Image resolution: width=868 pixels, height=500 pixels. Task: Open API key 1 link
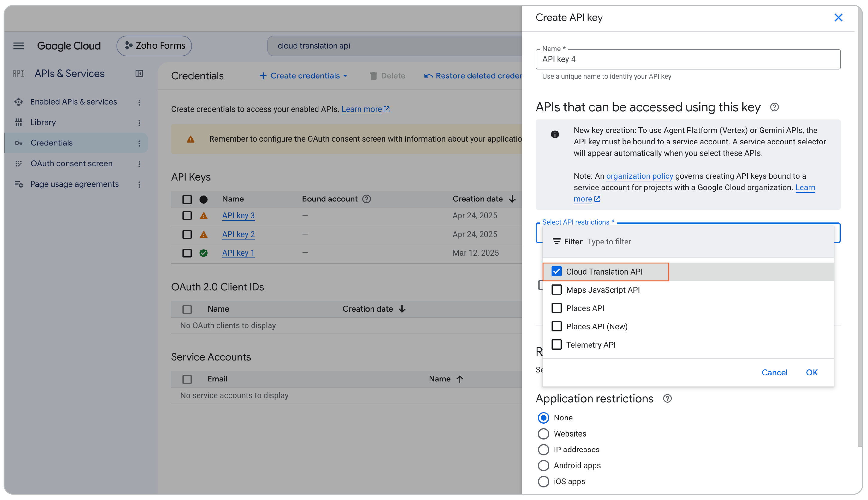pyautogui.click(x=238, y=253)
